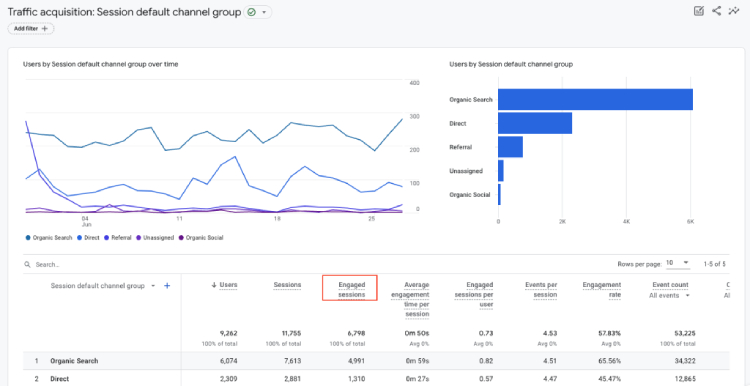
Task: Expand the report status dropdown arrow
Action: coord(264,12)
